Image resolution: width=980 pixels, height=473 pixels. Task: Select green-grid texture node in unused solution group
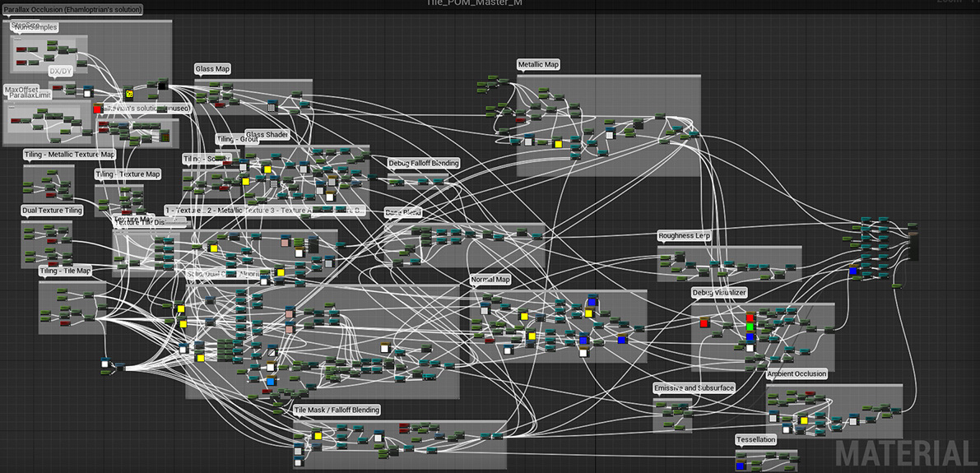click(x=165, y=137)
